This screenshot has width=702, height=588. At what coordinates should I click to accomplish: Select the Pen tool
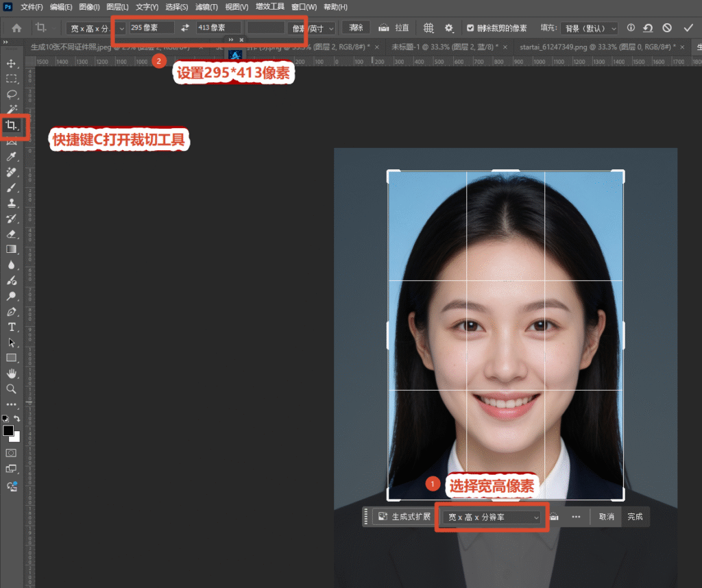[x=11, y=312]
